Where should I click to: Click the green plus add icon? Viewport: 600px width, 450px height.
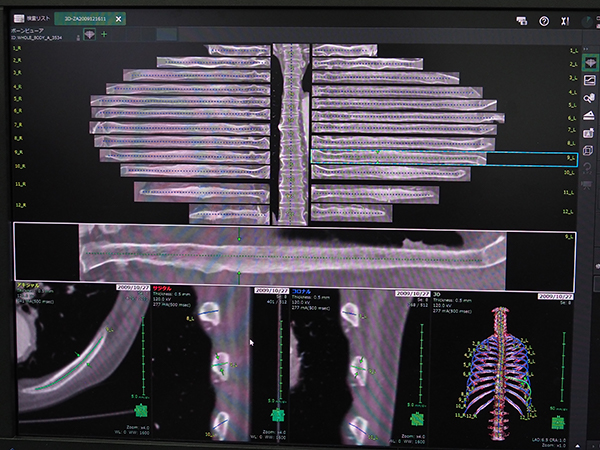pos(104,34)
